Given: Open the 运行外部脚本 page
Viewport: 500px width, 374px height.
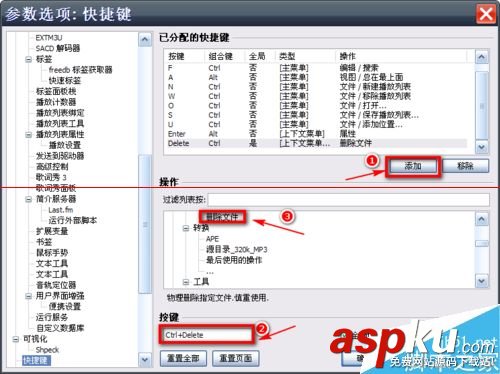Looking at the screenshot, I should tap(73, 220).
